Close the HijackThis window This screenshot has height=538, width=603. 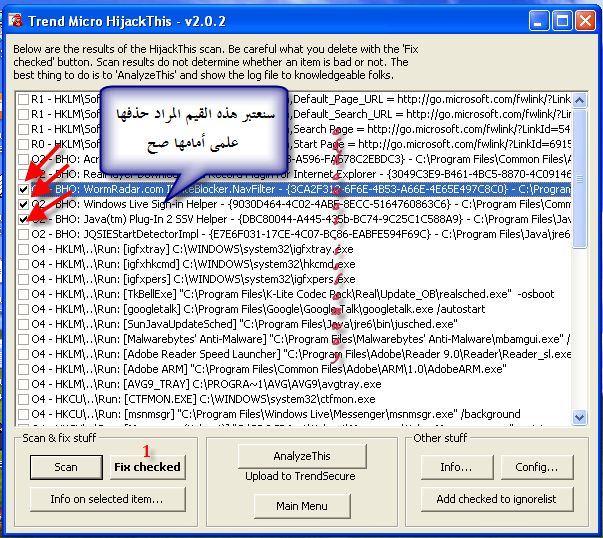(x=585, y=20)
